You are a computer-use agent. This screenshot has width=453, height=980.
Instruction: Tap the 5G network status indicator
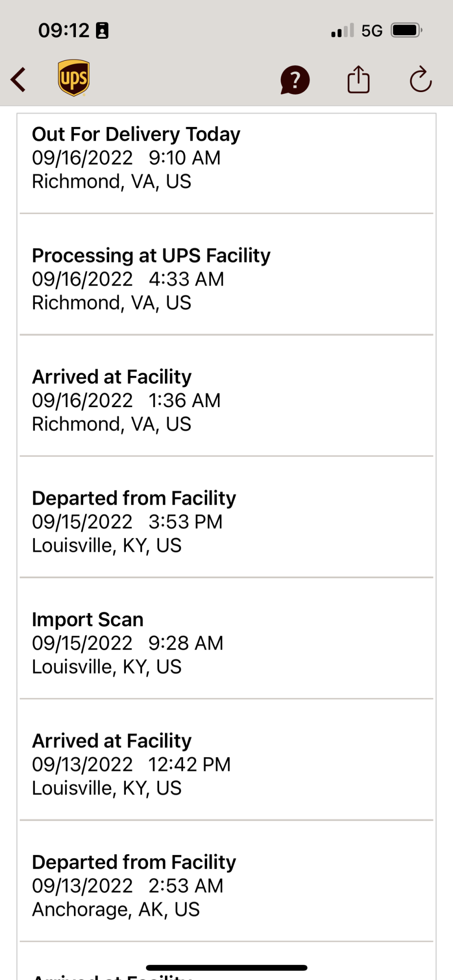coord(372,31)
